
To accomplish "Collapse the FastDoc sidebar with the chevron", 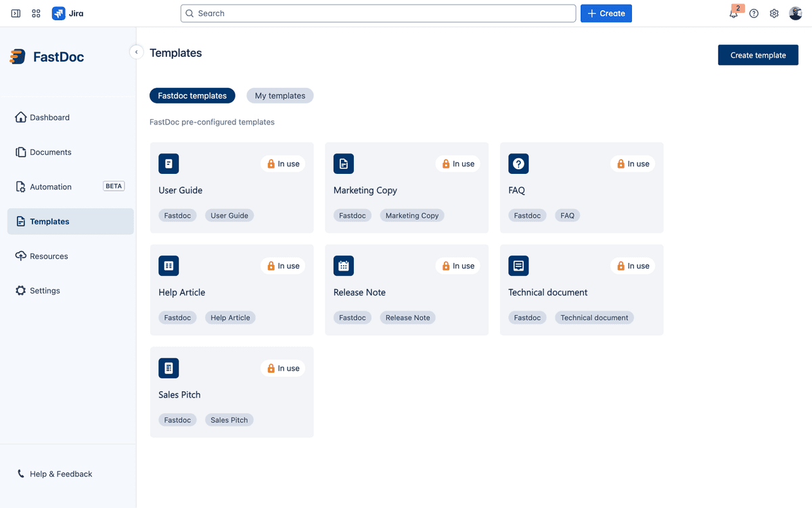I will 136,51.
